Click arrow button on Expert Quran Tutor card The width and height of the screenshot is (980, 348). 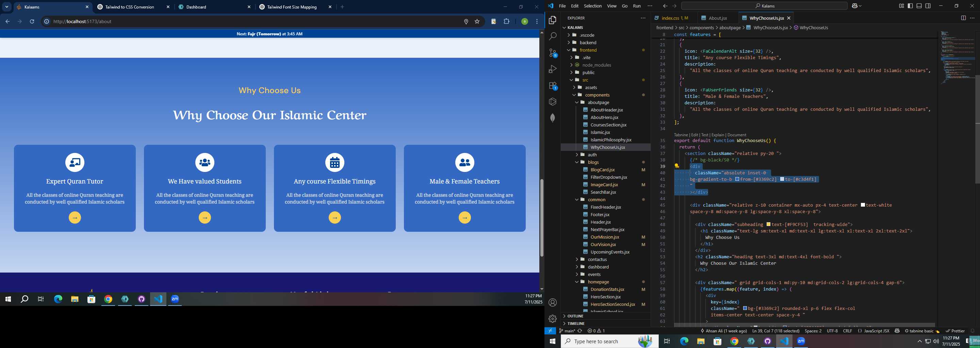coord(75,217)
